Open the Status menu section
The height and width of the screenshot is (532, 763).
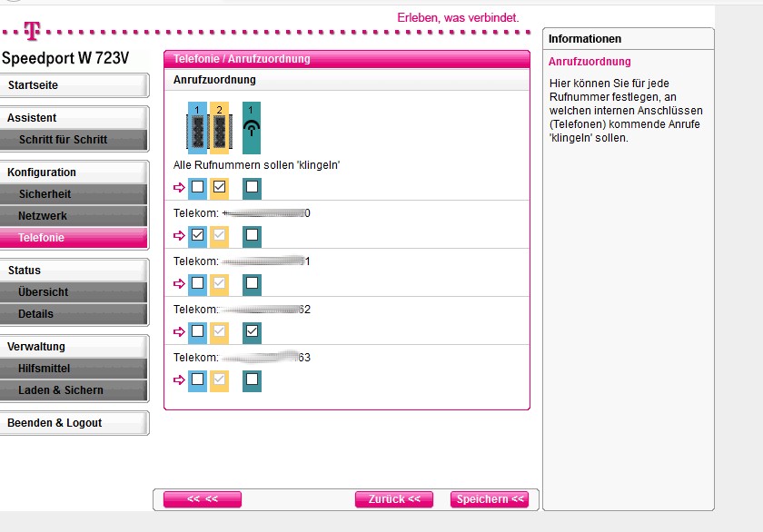(x=74, y=271)
